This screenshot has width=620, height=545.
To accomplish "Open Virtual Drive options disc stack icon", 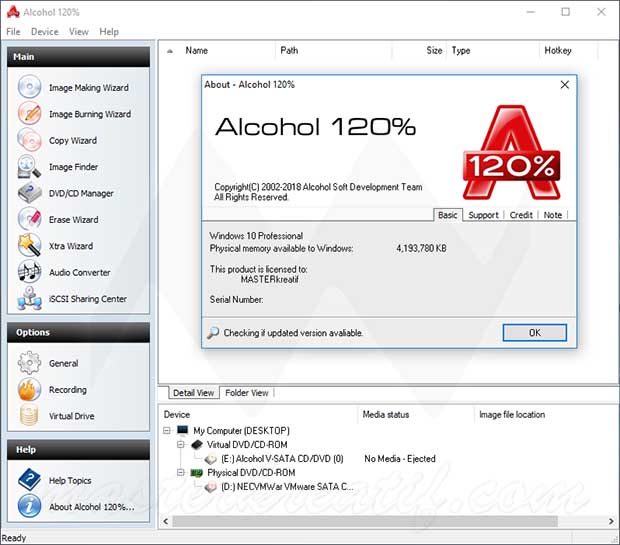I will tap(29, 415).
